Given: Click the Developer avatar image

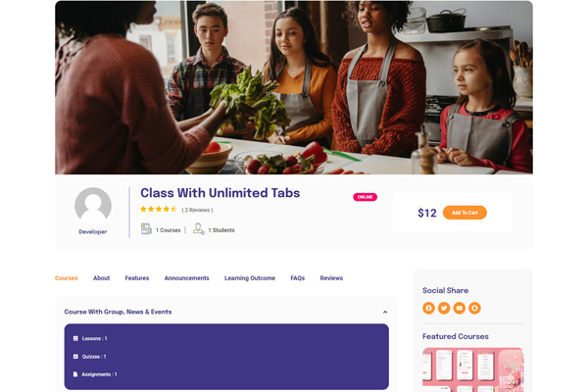Looking at the screenshot, I should point(93,206).
